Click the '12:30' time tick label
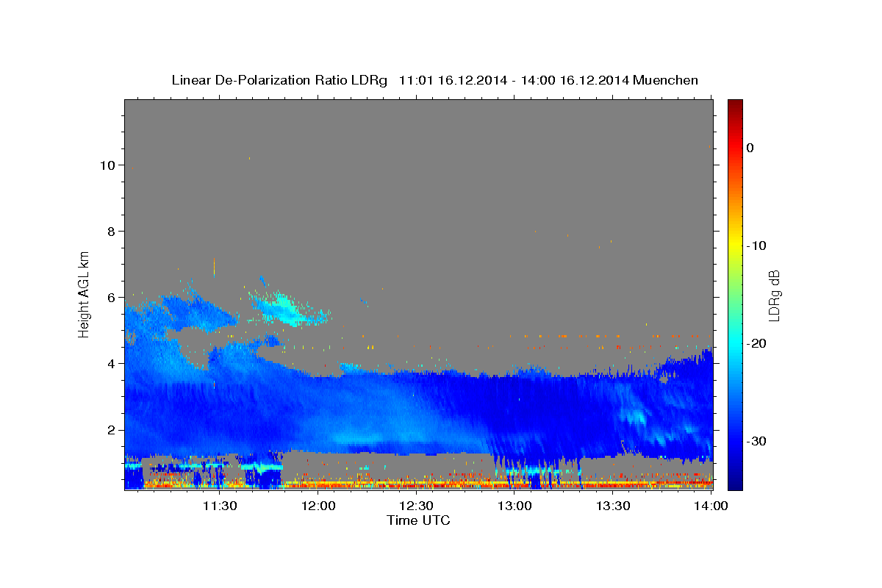Viewport: 882px width, 588px height. tap(416, 506)
